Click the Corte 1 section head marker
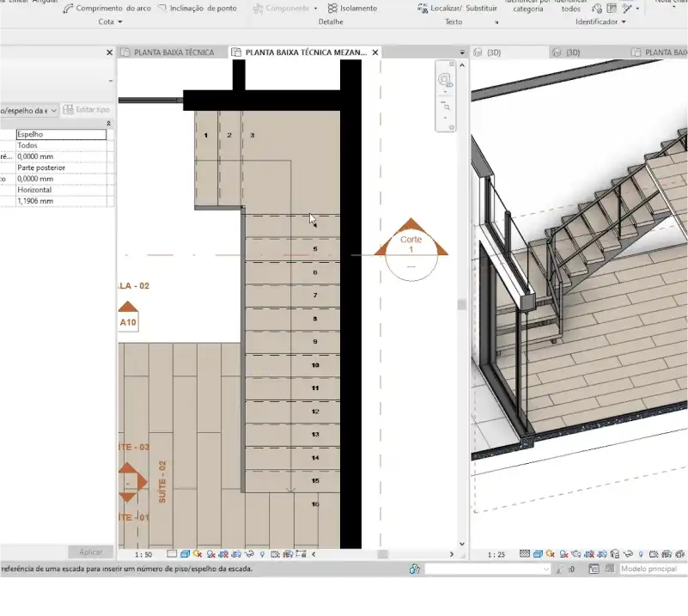 click(x=411, y=250)
